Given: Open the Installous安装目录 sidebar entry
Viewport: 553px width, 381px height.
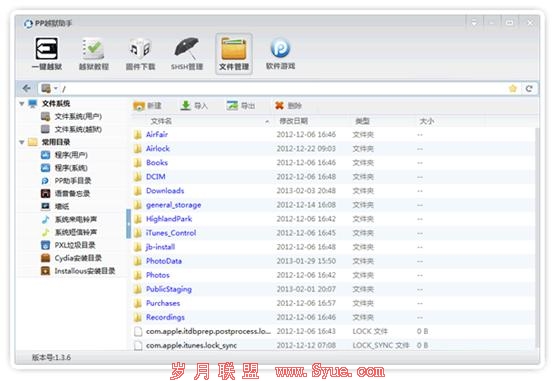Looking at the screenshot, I should click(78, 271).
